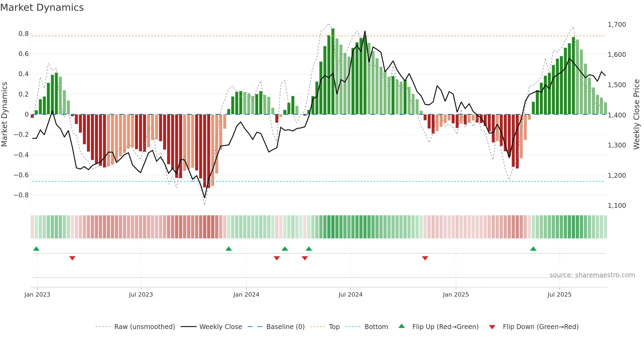Viewport: 644px width, 362px height.
Task: Click the 1,200 right axis price label
Action: coord(617,175)
